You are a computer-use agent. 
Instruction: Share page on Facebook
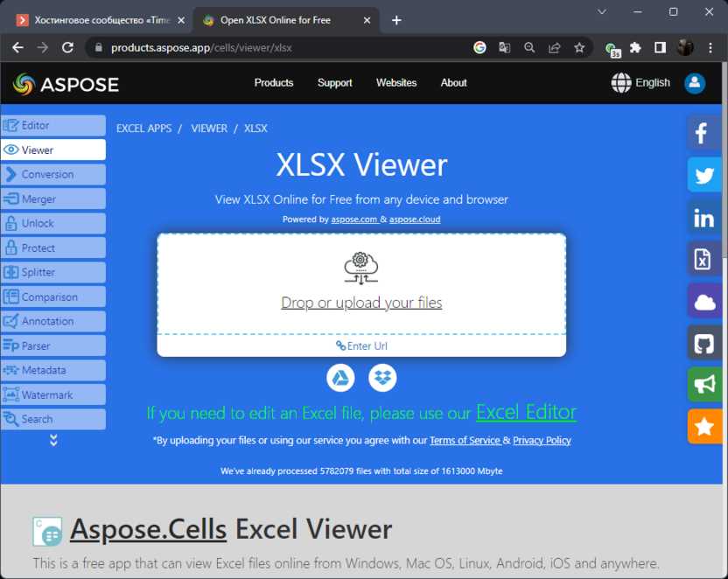click(704, 133)
